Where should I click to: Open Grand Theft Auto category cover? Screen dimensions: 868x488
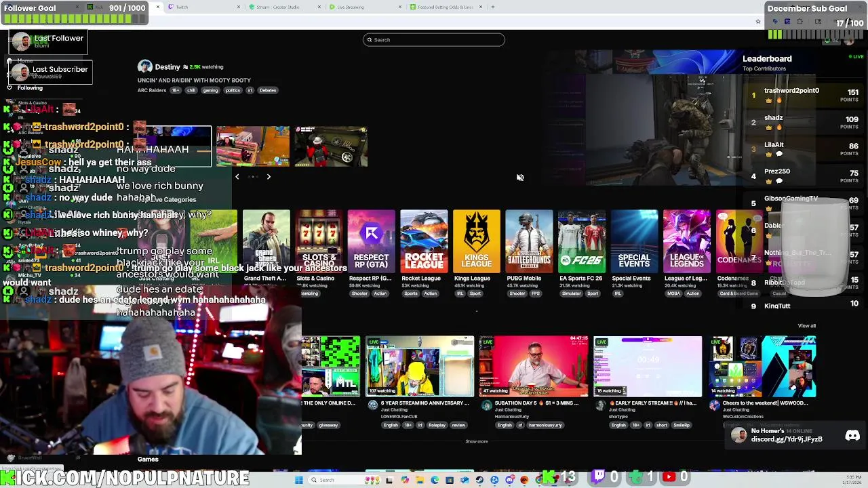[266, 241]
